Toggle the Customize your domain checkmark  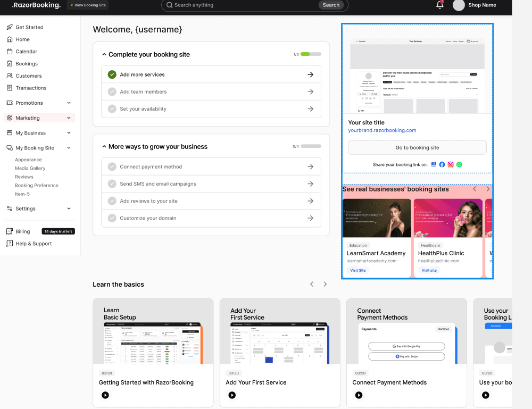(x=112, y=218)
